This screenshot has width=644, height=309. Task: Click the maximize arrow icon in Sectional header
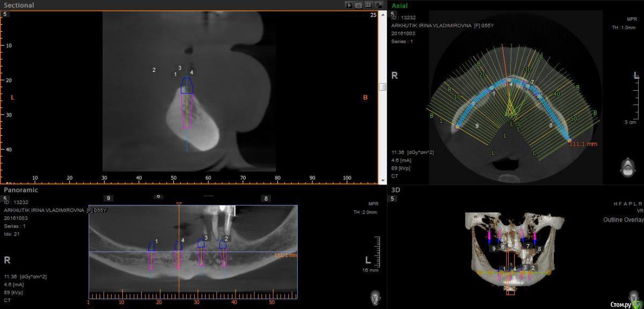click(378, 5)
